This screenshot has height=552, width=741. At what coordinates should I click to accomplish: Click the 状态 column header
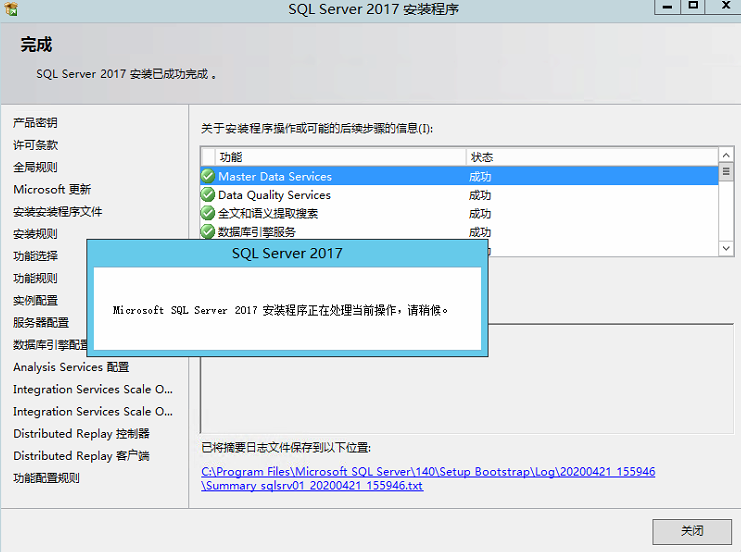click(592, 157)
